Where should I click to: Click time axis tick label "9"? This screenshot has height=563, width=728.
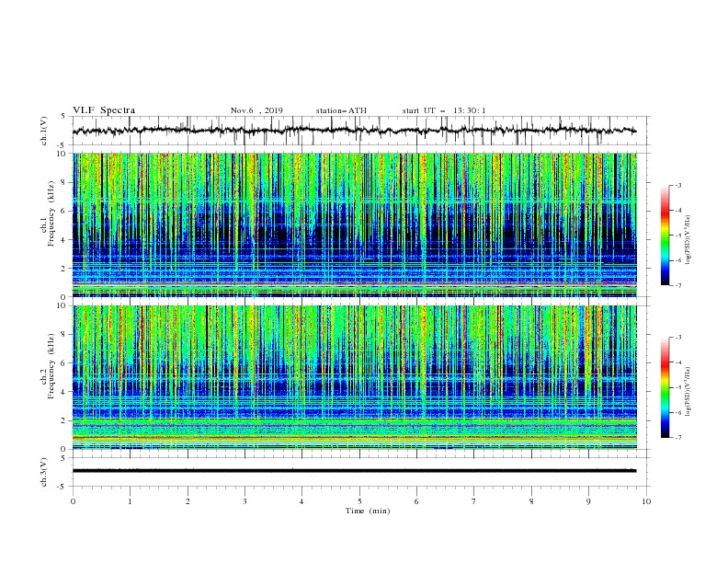pyautogui.click(x=588, y=501)
